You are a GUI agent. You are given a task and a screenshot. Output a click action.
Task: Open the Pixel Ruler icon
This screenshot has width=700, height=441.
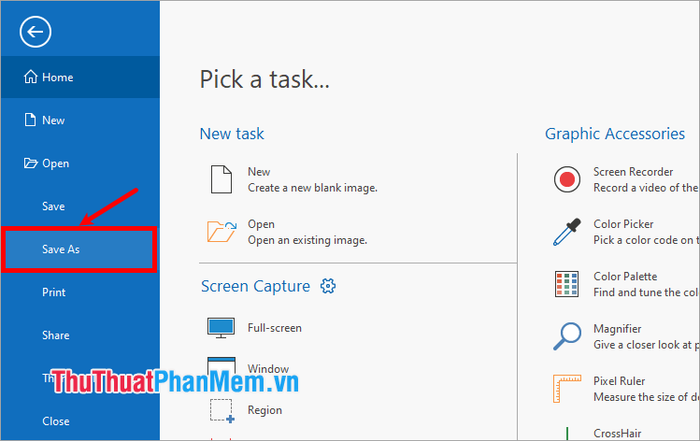(x=568, y=388)
